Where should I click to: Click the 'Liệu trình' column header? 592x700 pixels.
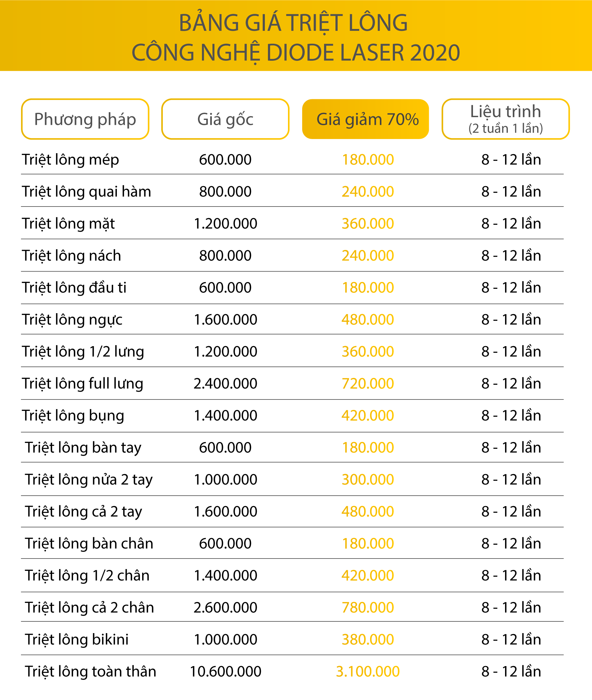coord(505,119)
